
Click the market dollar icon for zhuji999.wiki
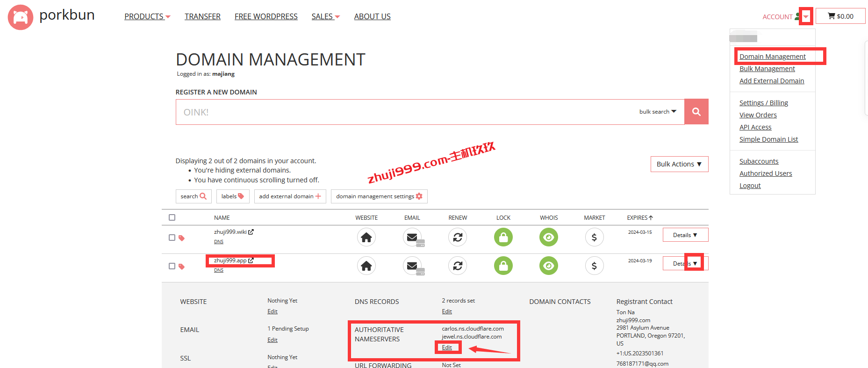tap(594, 238)
